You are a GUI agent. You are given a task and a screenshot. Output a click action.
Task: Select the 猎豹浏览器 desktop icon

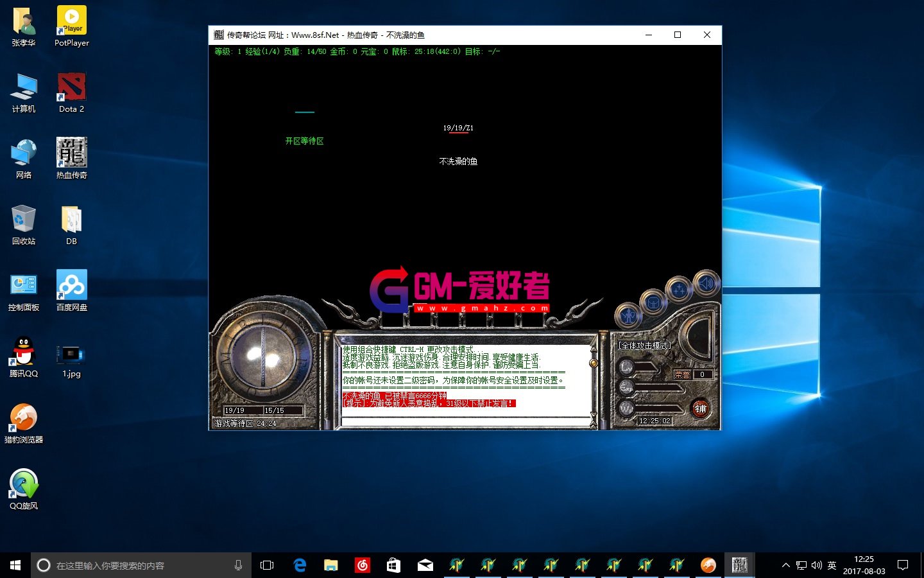pos(24,424)
